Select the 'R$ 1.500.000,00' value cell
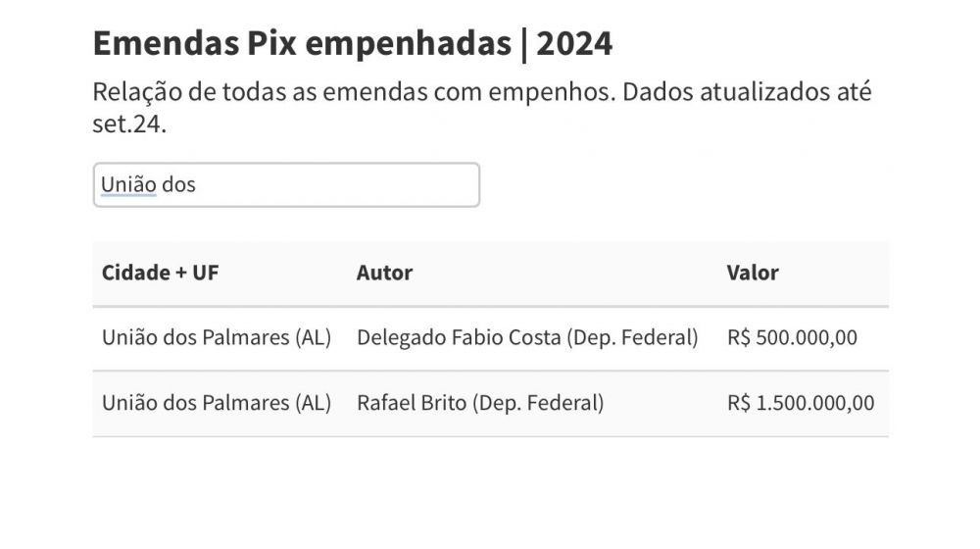980x549 pixels. click(x=801, y=403)
